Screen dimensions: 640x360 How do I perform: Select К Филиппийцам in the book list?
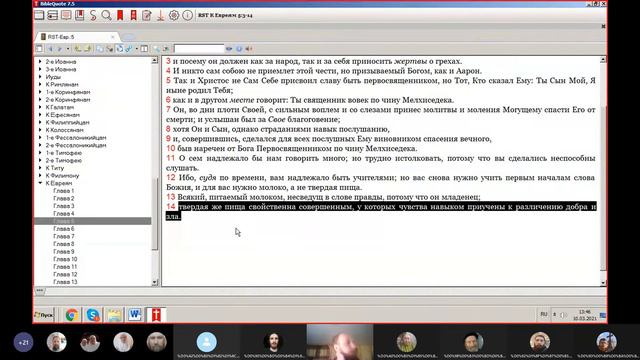pos(67,122)
